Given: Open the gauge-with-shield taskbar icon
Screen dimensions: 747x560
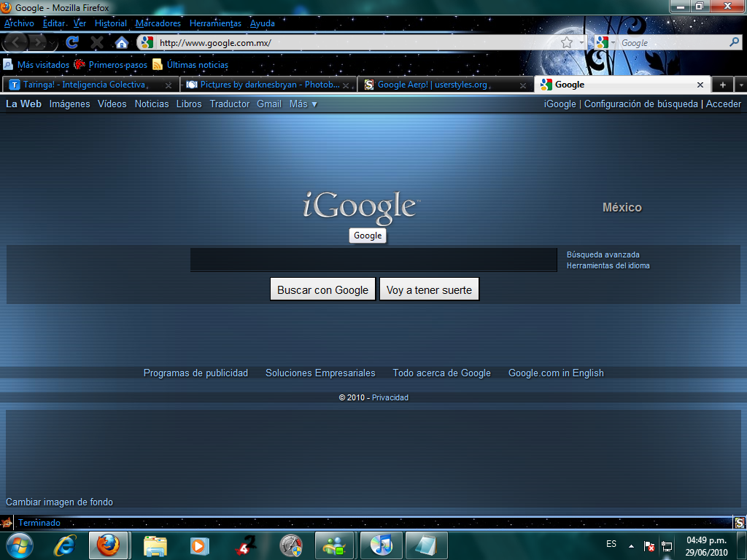Looking at the screenshot, I should [290, 545].
